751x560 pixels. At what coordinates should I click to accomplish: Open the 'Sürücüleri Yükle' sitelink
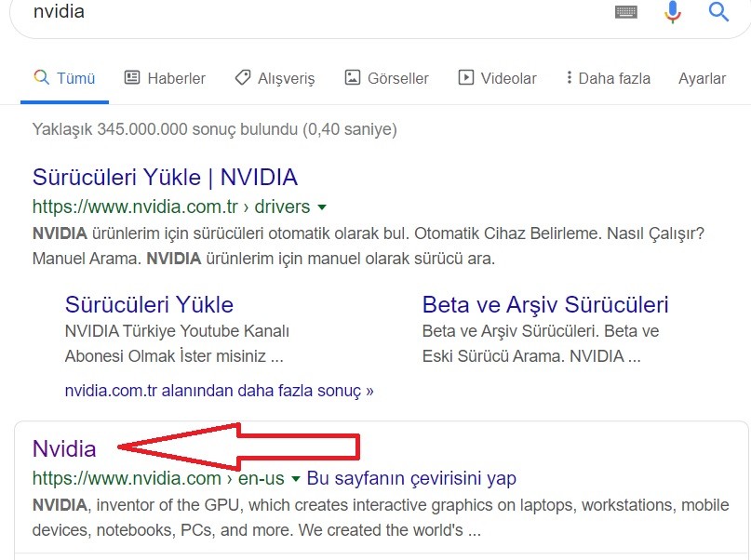coord(149,305)
